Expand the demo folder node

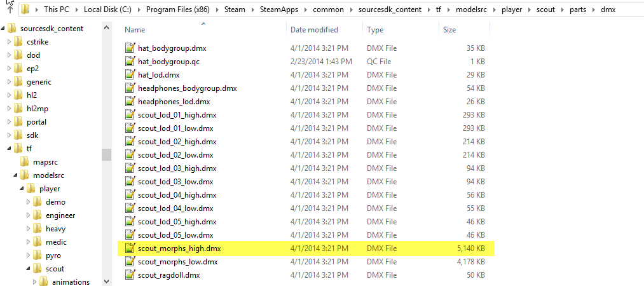(29, 202)
